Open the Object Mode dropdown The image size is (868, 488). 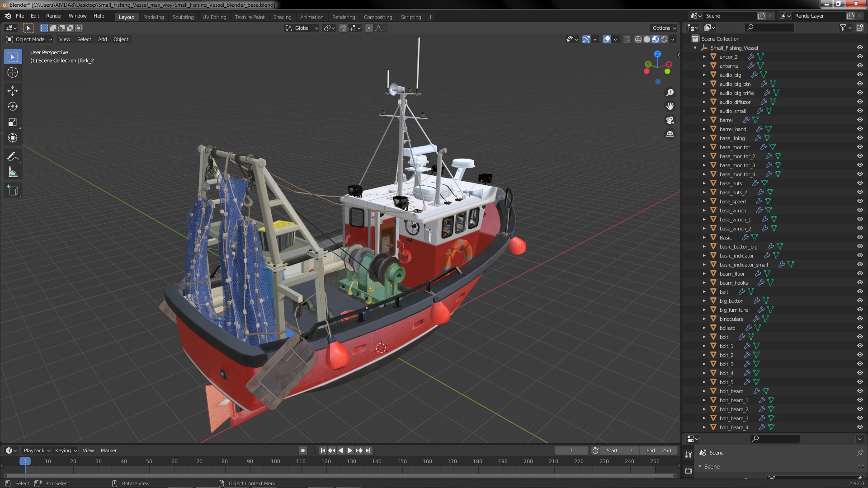click(x=29, y=39)
